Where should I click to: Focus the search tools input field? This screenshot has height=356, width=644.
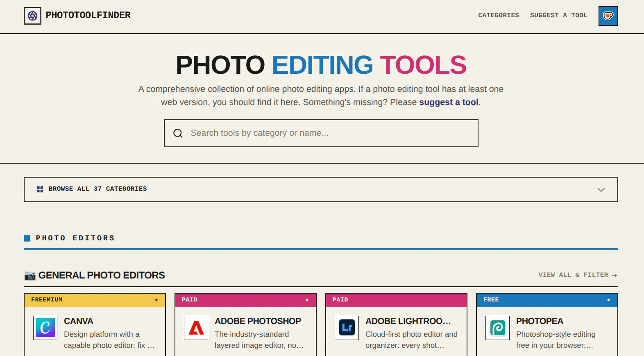tap(321, 133)
